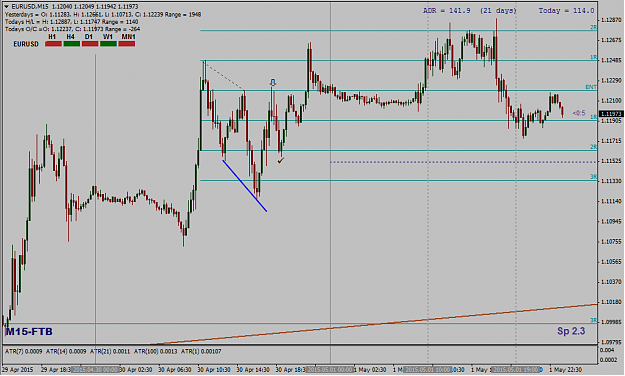
Task: Click the D1 timeframe label
Action: [x=88, y=37]
